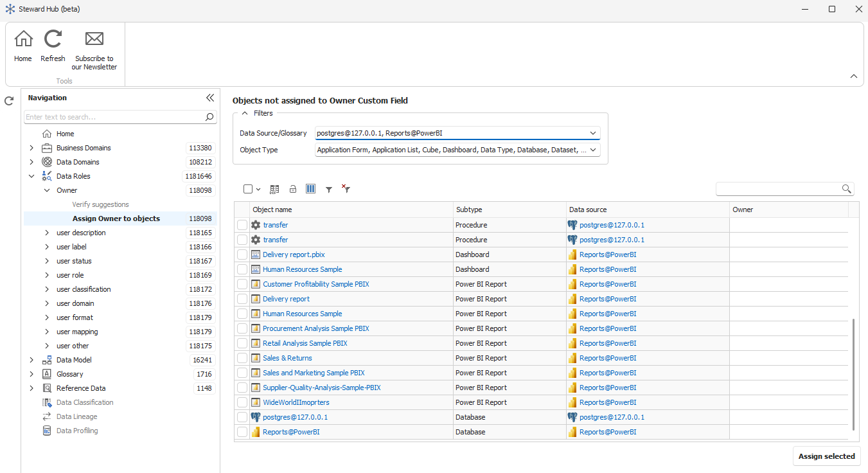Select Assign Owner to objects in navigation
Screen dimensions: 868x473
pyautogui.click(x=116, y=219)
